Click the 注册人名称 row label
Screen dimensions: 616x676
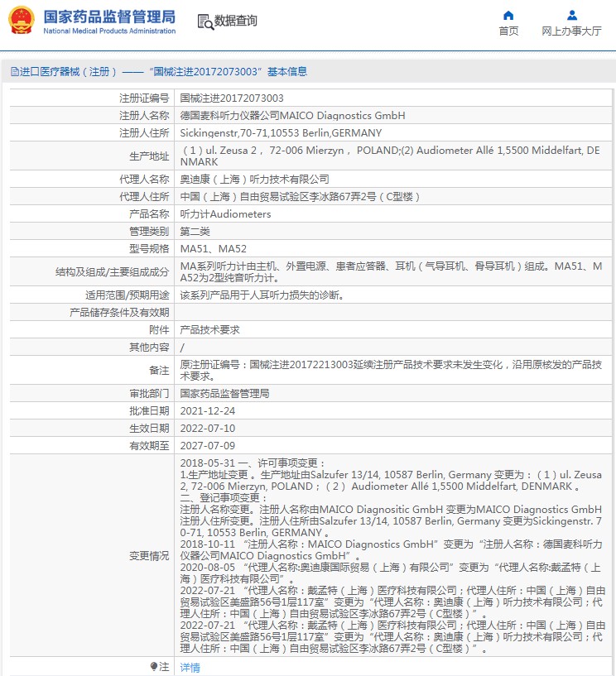(144, 116)
